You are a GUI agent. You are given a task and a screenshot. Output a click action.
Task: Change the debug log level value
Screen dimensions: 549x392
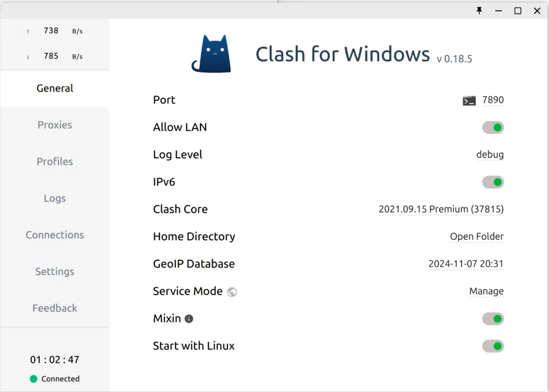tap(490, 155)
